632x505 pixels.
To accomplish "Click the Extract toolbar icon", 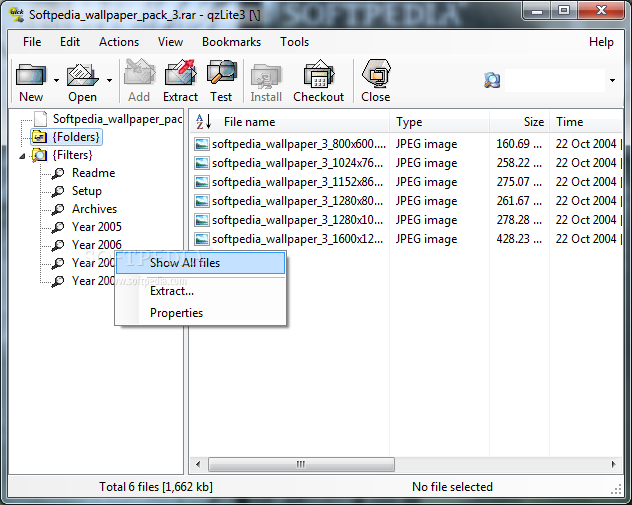I will pos(180,73).
